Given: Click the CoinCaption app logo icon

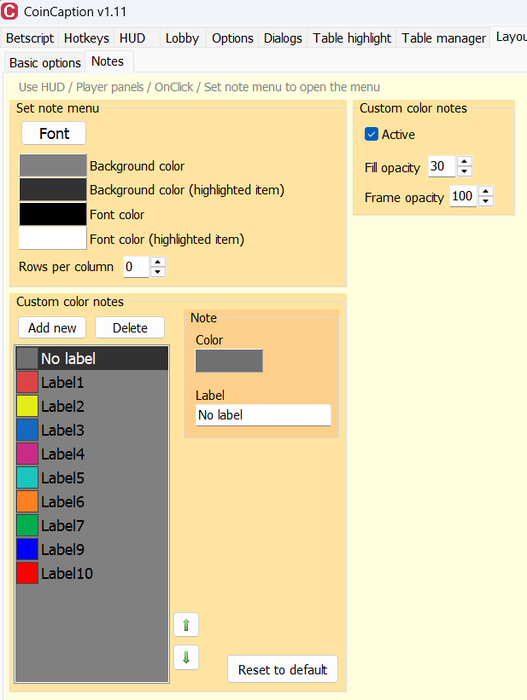Looking at the screenshot, I should 10,11.
